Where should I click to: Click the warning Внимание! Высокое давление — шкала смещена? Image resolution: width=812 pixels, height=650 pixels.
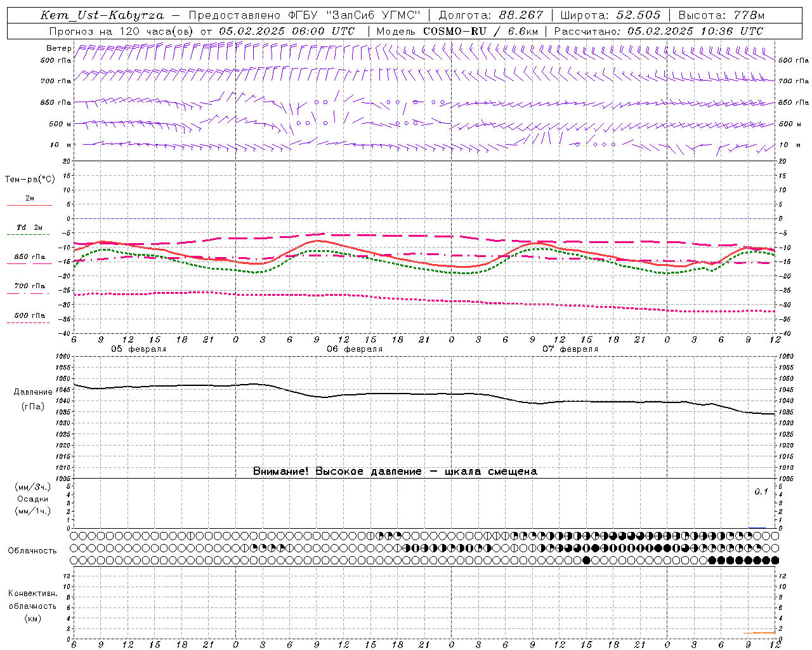[x=395, y=472]
